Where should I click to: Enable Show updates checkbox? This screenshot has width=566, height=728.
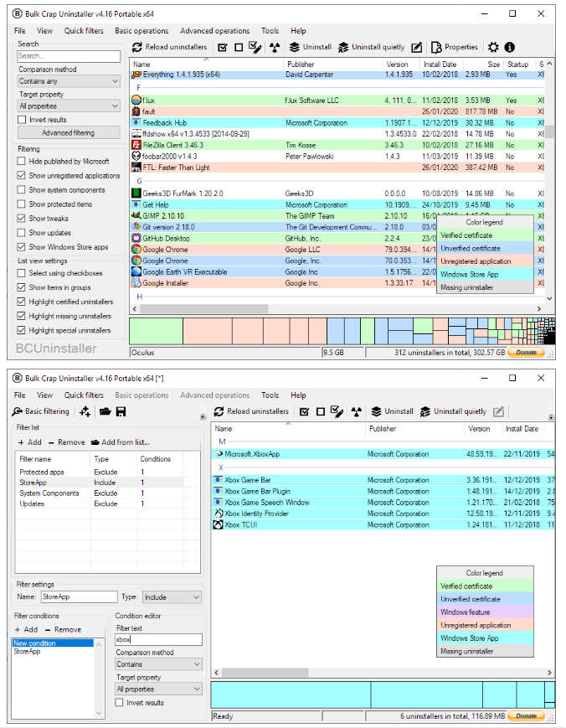pos(21,233)
